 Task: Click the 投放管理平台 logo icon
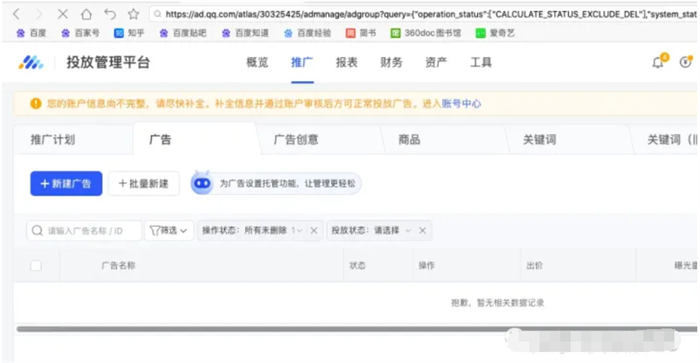(x=31, y=63)
